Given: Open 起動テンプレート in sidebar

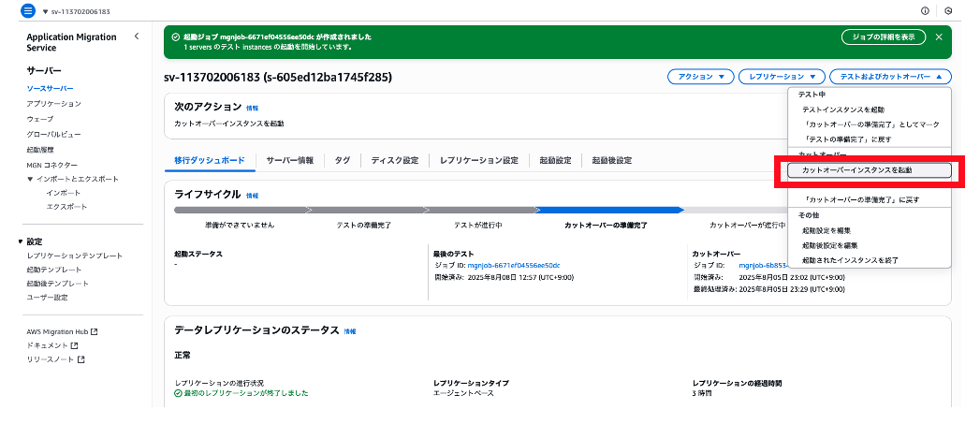Looking at the screenshot, I should [53, 270].
